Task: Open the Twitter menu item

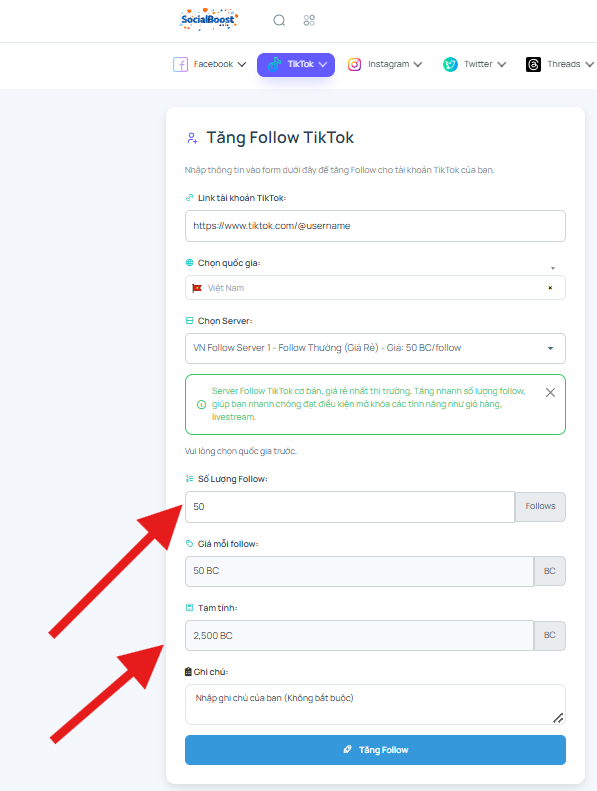Action: pyautogui.click(x=474, y=65)
